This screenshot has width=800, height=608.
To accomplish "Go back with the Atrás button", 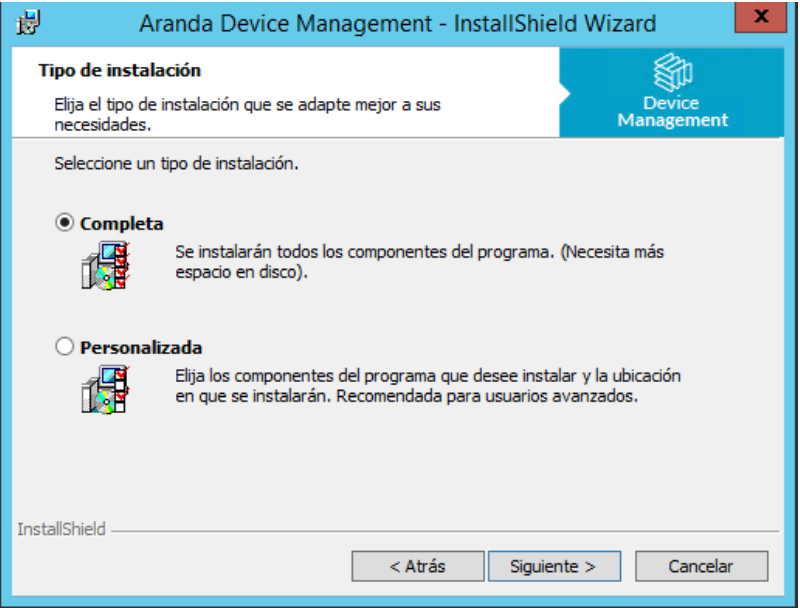I will [x=417, y=566].
